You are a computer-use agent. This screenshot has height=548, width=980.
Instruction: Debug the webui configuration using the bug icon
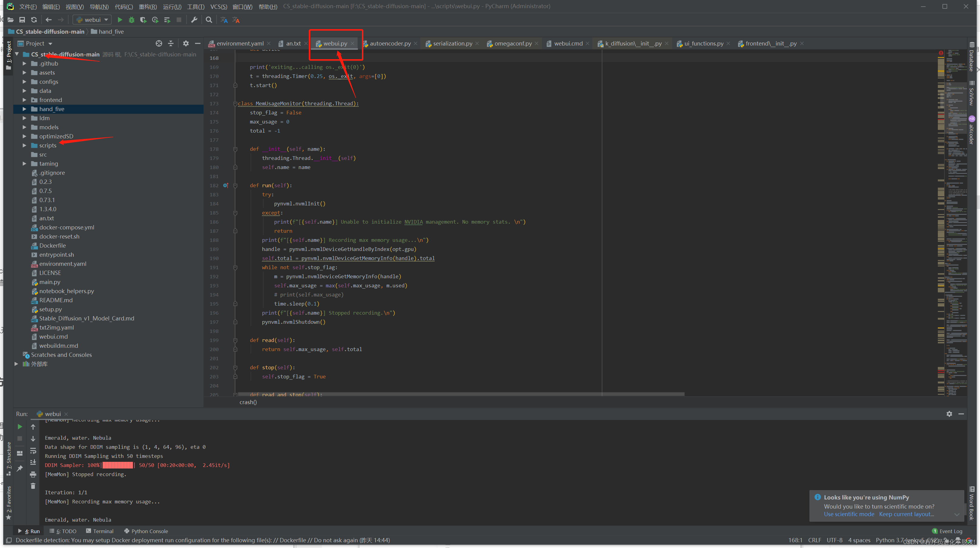tap(132, 19)
